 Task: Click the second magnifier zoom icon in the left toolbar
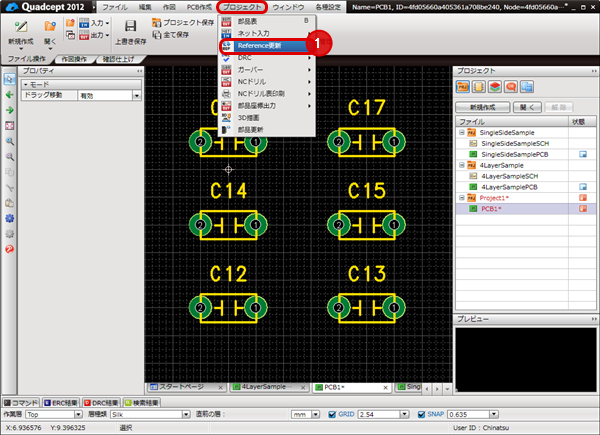10,156
